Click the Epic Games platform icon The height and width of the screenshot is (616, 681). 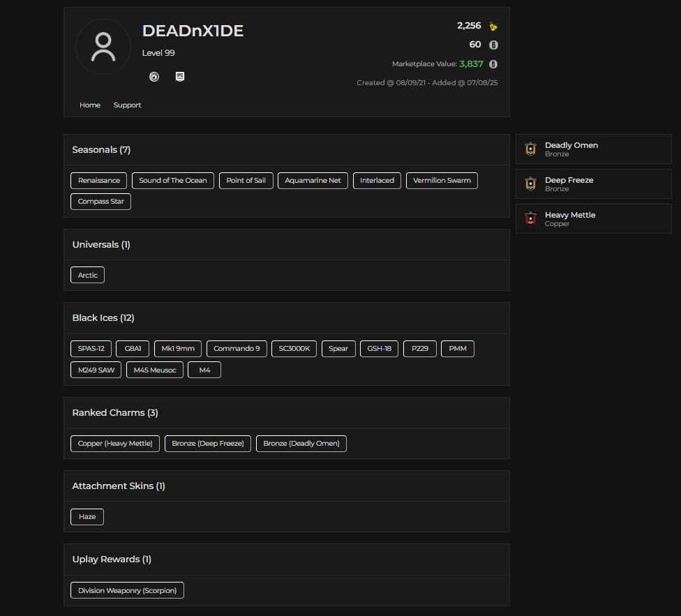[x=180, y=77]
